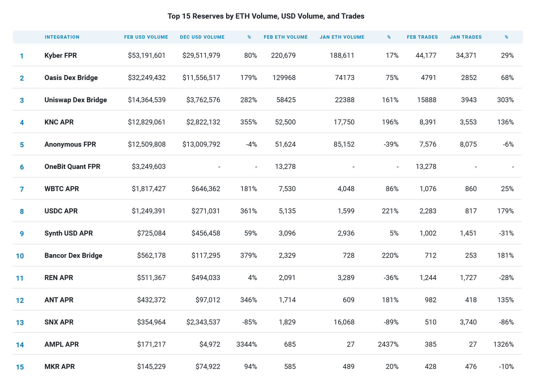Viewport: 534px width, 392px height.
Task: Click rank number 15 beside MKR APR
Action: point(20,367)
